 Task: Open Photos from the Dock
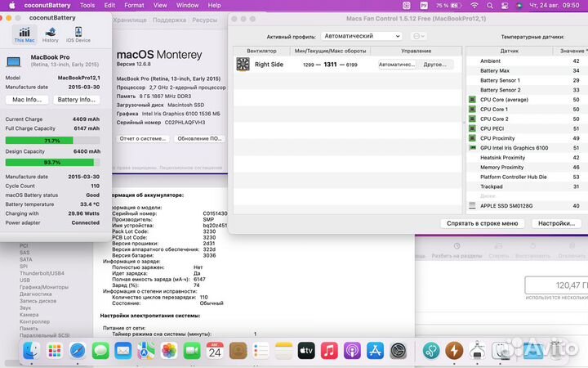point(169,351)
